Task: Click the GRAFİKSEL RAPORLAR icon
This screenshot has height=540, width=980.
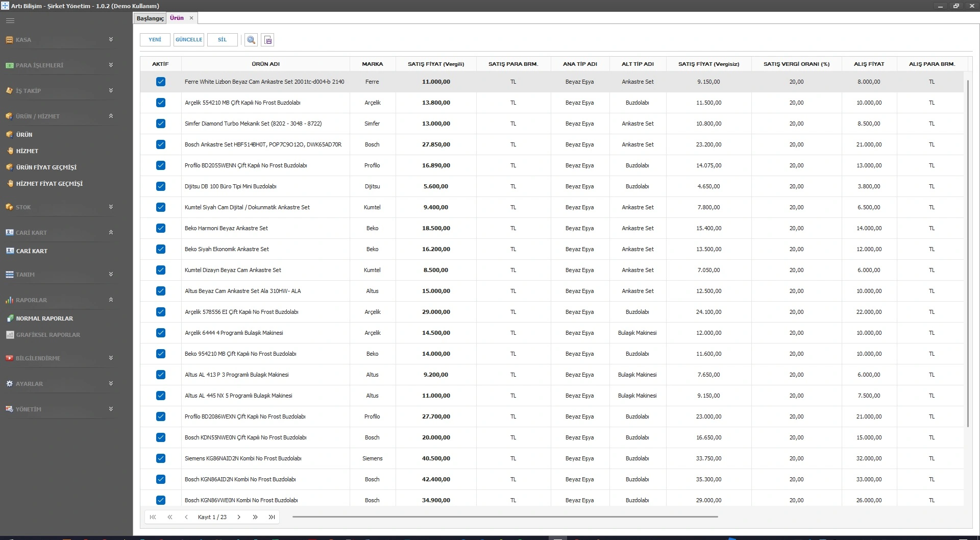Action: pyautogui.click(x=10, y=335)
